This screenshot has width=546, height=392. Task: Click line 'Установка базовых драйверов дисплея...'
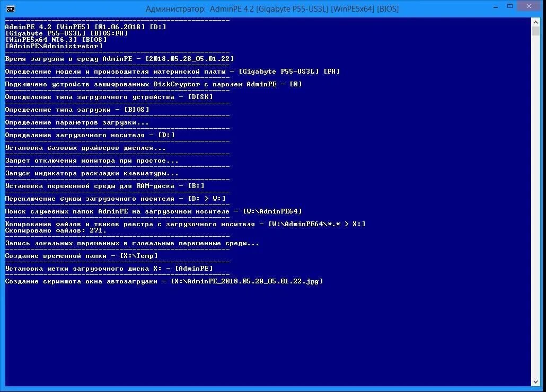click(x=85, y=148)
